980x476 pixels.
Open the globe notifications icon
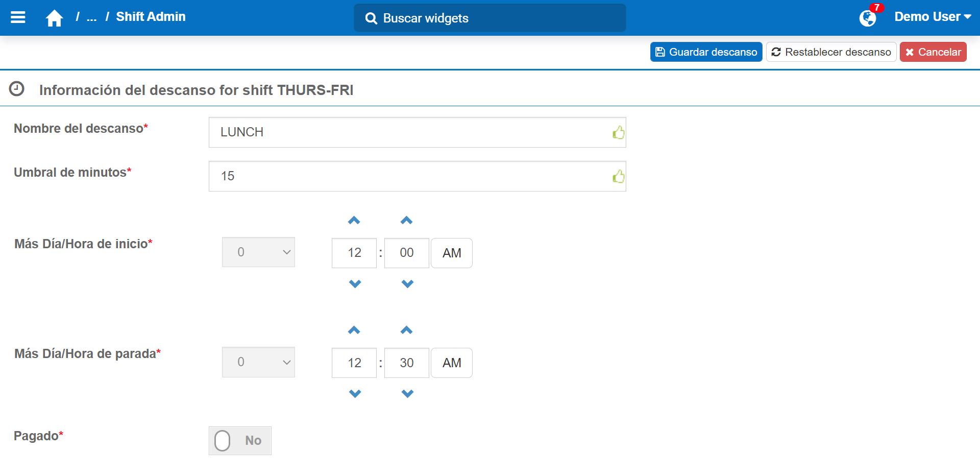coord(867,18)
